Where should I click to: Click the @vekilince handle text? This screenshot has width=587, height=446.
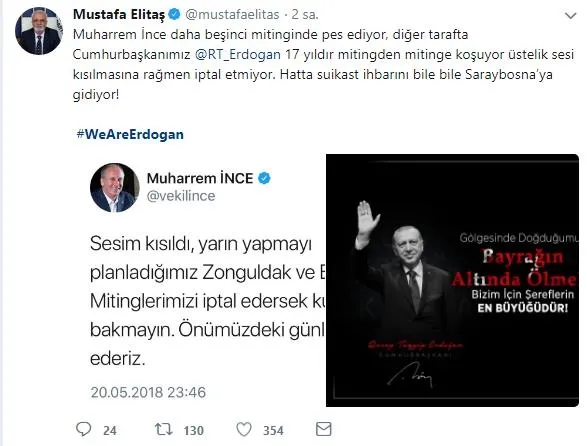pos(181,196)
